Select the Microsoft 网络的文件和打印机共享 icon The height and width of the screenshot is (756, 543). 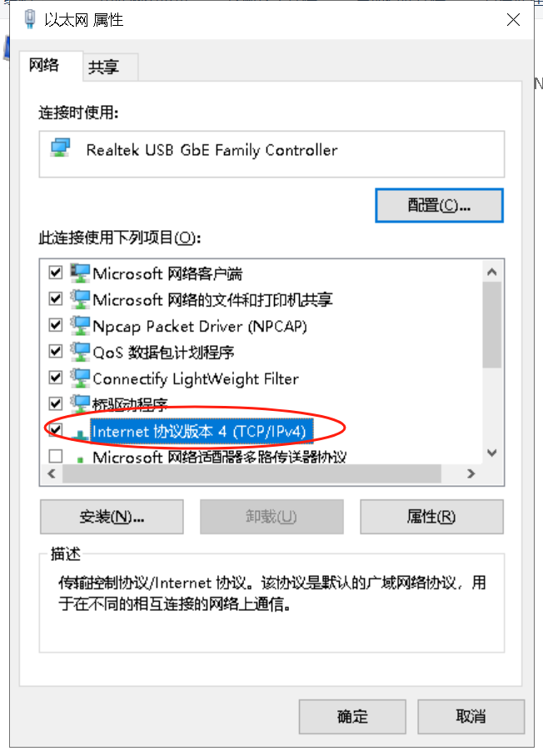tap(80, 299)
